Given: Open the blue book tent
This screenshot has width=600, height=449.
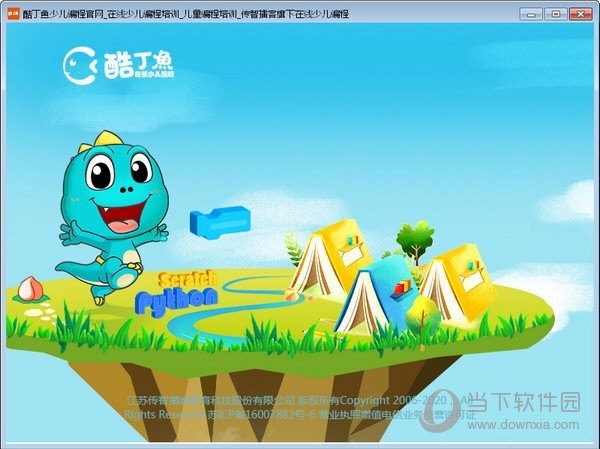Looking at the screenshot, I should coord(376,296).
